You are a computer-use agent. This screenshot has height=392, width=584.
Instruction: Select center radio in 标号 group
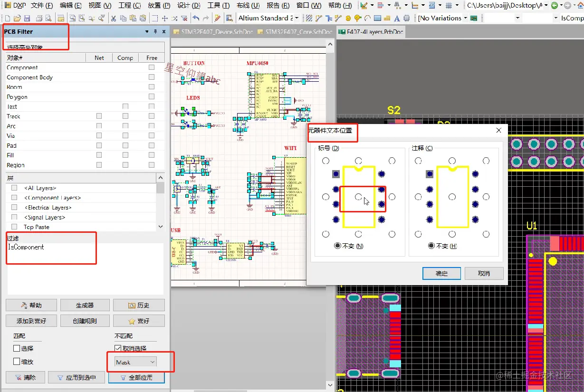point(358,197)
